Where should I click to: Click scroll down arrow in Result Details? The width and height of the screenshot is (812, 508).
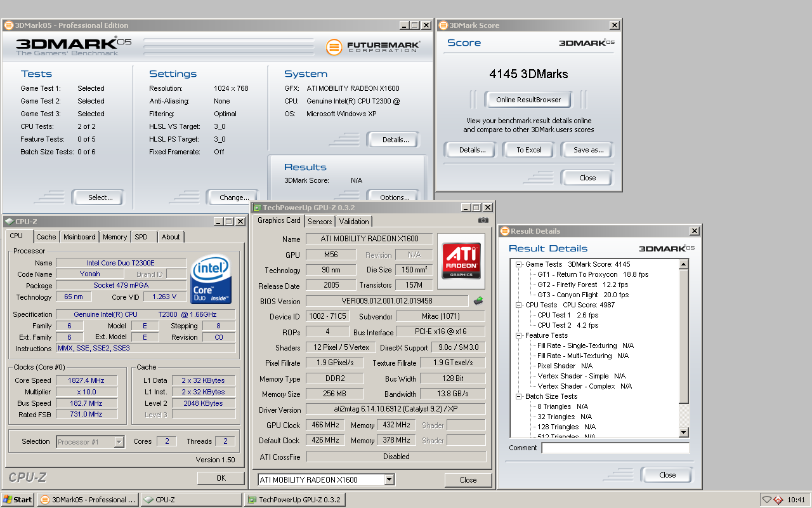click(683, 432)
